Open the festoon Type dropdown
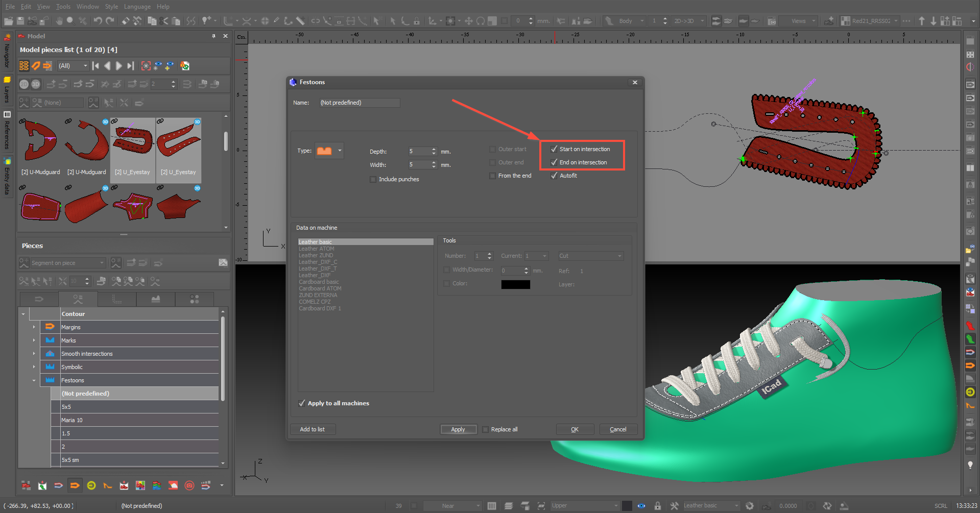The image size is (980, 513). [340, 151]
